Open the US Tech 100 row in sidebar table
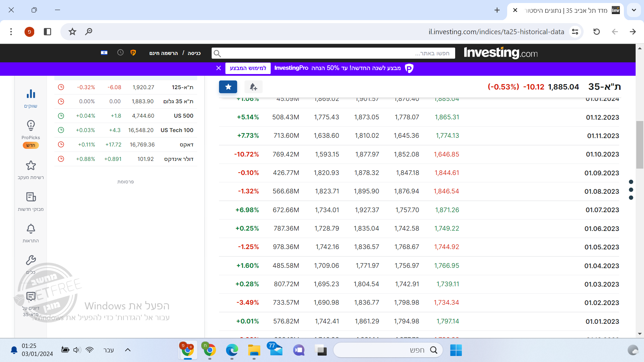644x362 pixels. [177, 130]
